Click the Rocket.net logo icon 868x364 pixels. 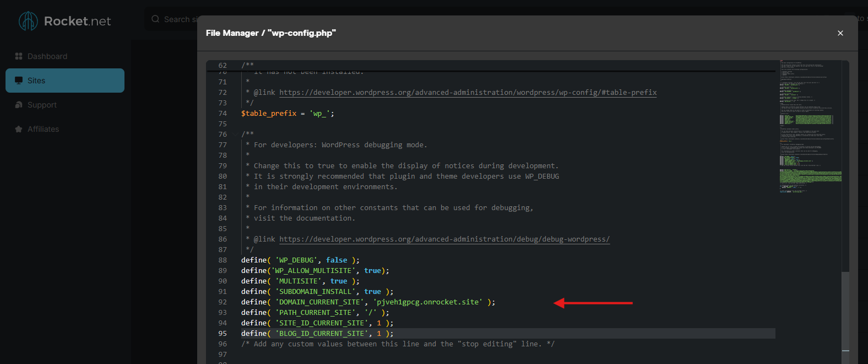click(28, 21)
